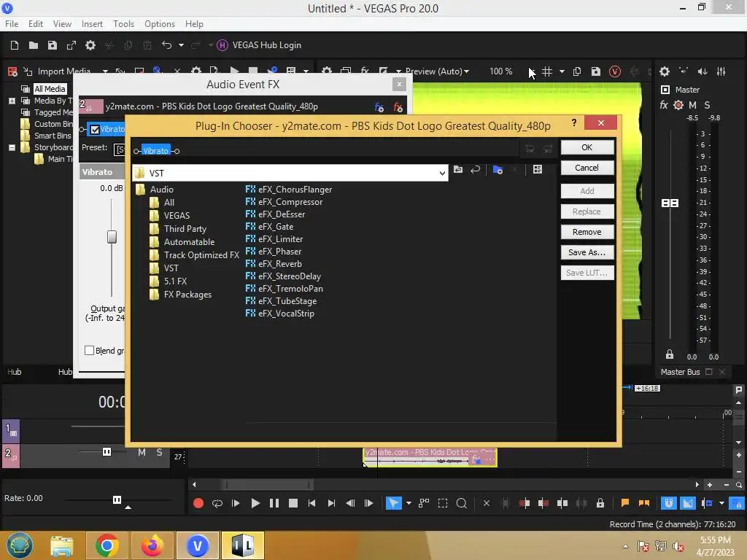
Task: Toggle the Vibrato enable checkbox in Audio Event FX
Action: pyautogui.click(x=95, y=130)
